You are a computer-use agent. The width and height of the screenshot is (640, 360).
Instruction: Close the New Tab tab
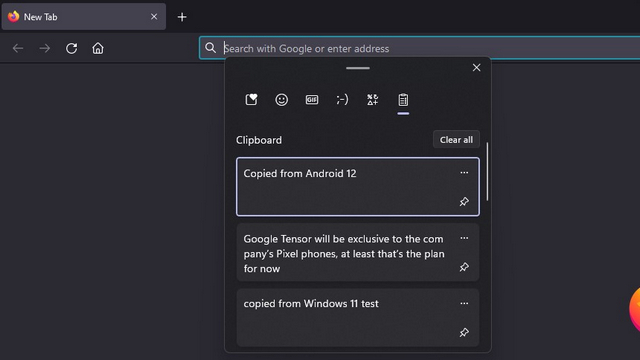coord(154,17)
